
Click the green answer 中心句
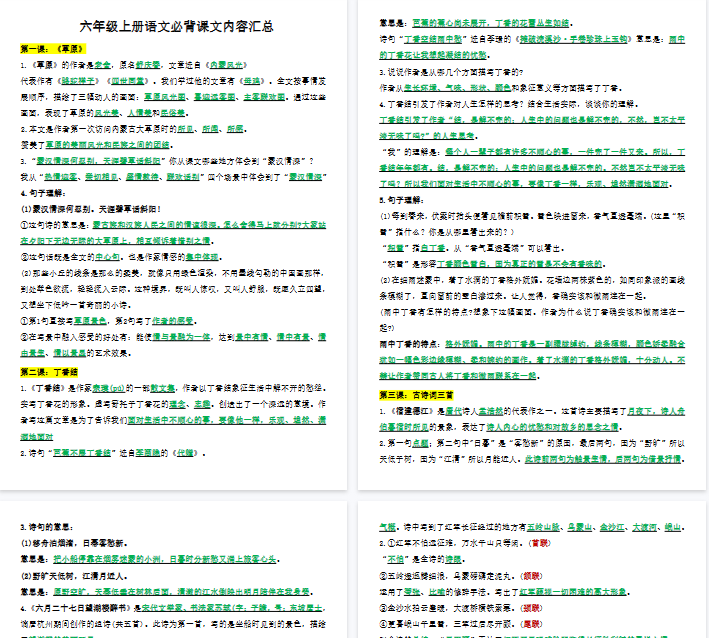pos(107,257)
